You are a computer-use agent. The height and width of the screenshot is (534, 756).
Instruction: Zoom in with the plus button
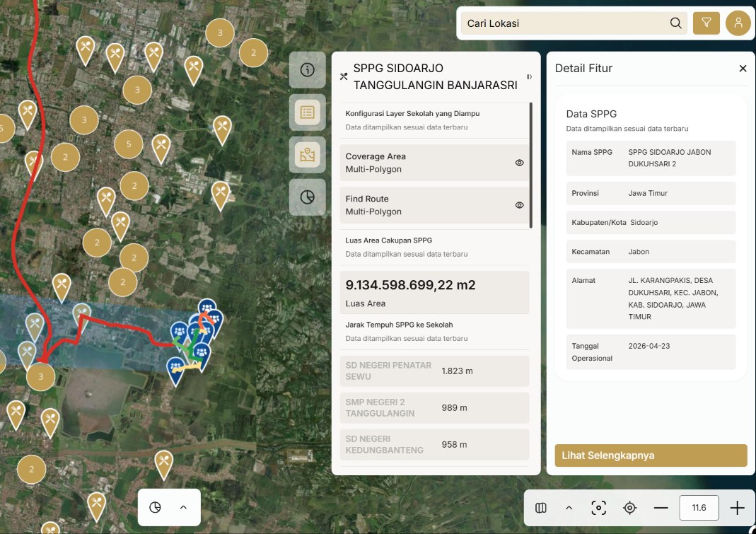coord(737,507)
